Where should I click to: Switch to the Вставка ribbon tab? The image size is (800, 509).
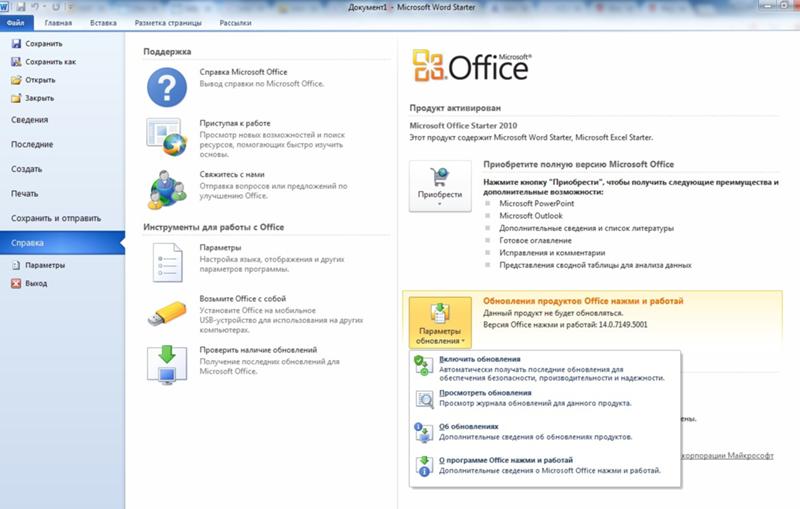pos(103,23)
